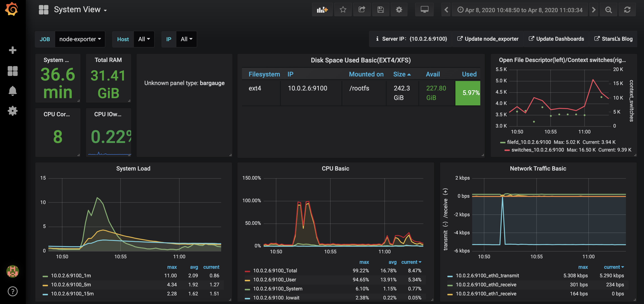Click the Zoom out time range icon
The height and width of the screenshot is (304, 644).
[x=608, y=10]
